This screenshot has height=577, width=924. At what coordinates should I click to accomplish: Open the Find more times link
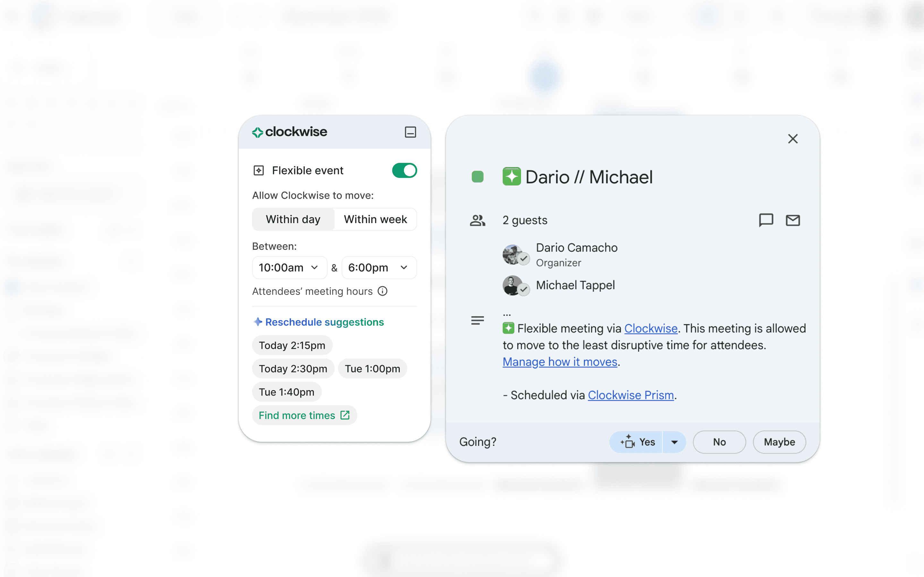(304, 415)
